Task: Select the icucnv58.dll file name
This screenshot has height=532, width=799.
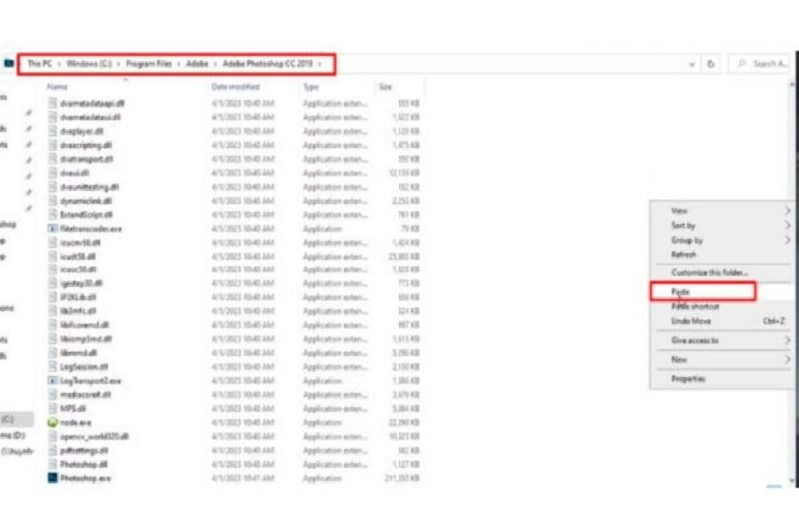Action: click(80, 243)
